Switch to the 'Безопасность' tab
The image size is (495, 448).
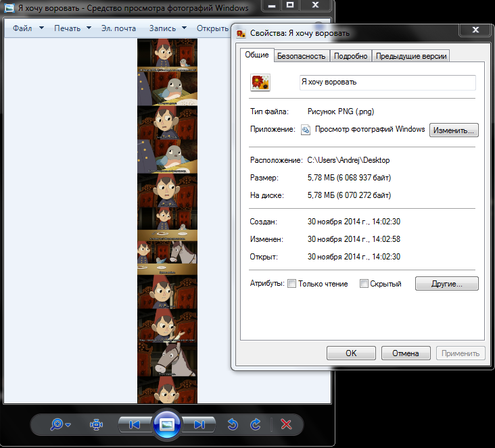coord(302,56)
